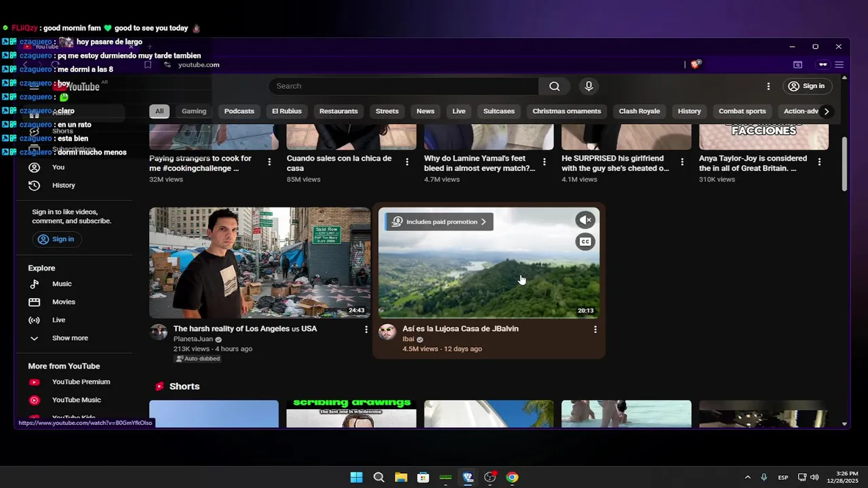Screen dimensions: 868x488
Task: Expand Includes paid promotion chevron
Action: click(x=484, y=222)
